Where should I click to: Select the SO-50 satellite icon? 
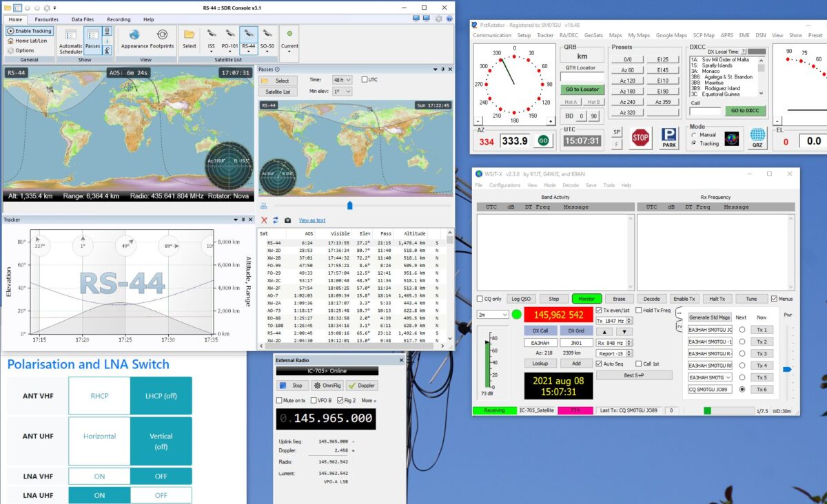(267, 34)
